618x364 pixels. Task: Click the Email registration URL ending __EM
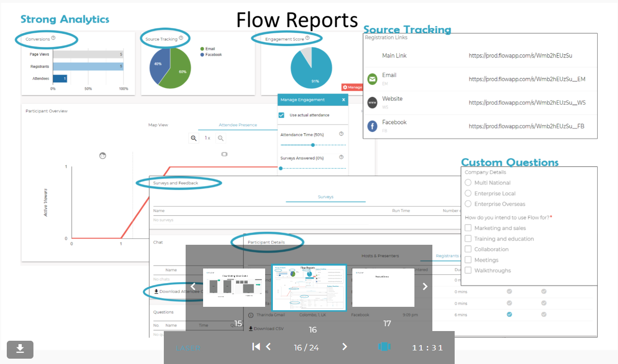527,79
